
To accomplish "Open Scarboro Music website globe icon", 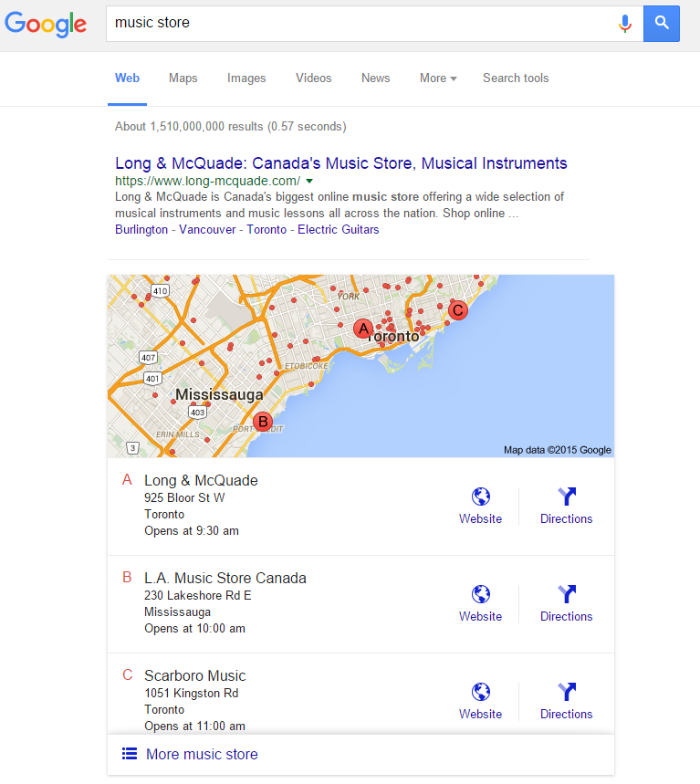I will pos(480,693).
